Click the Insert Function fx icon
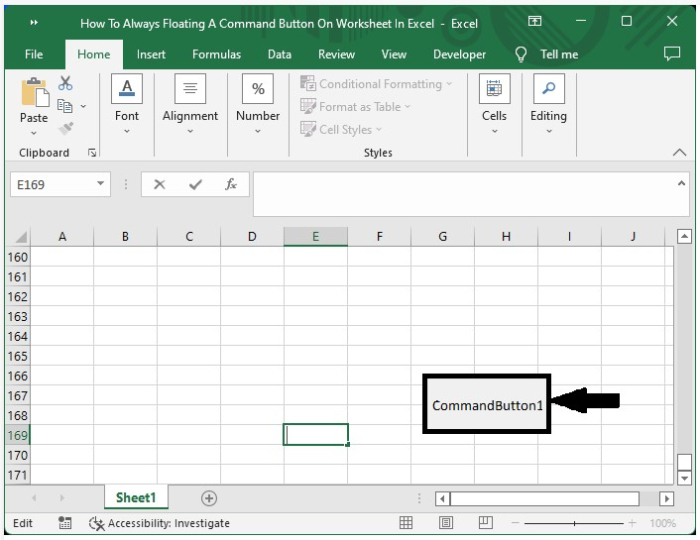The image size is (700, 540). [231, 184]
